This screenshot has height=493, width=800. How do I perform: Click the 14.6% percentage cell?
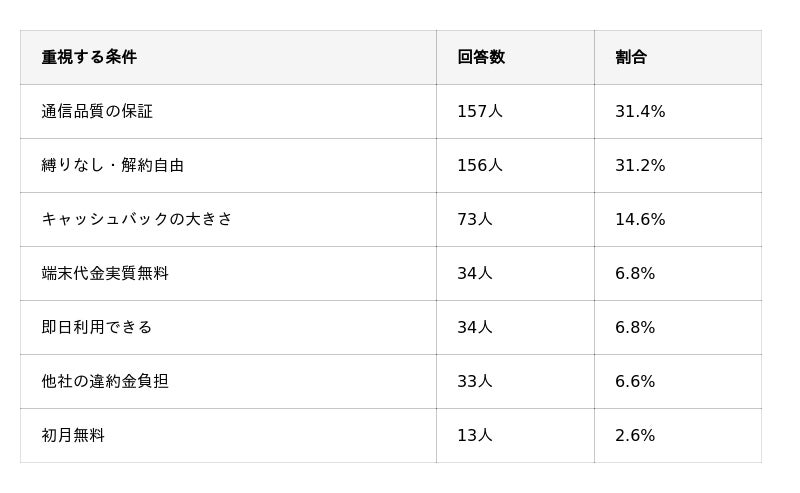click(640, 219)
